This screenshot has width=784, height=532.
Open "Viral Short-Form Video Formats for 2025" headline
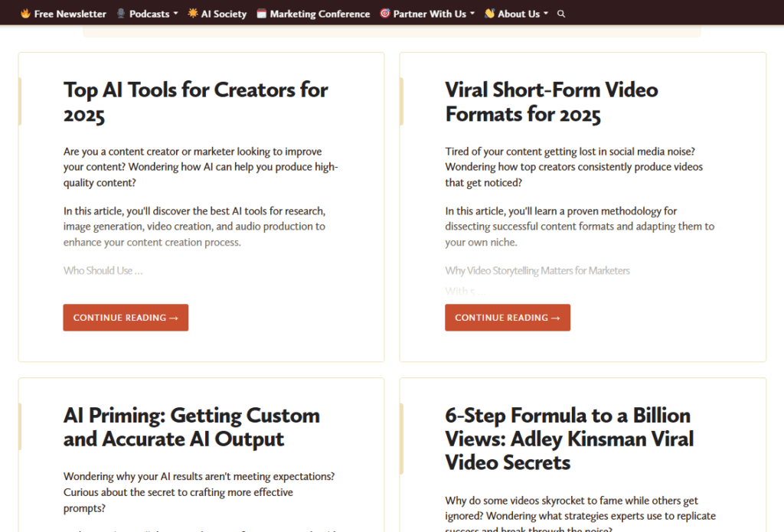click(551, 103)
